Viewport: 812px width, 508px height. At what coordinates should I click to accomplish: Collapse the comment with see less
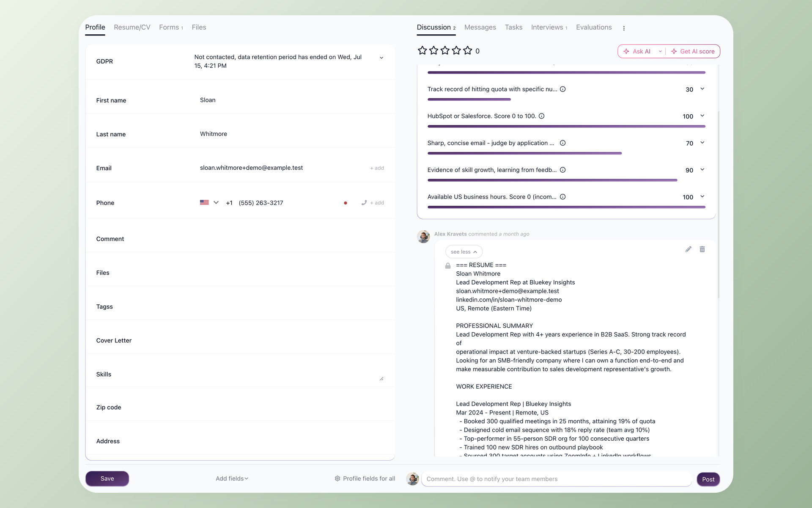pos(464,252)
